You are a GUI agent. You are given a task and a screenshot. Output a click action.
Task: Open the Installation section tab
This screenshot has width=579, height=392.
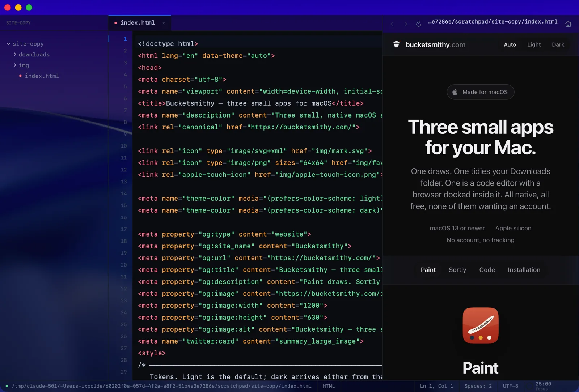click(524, 270)
